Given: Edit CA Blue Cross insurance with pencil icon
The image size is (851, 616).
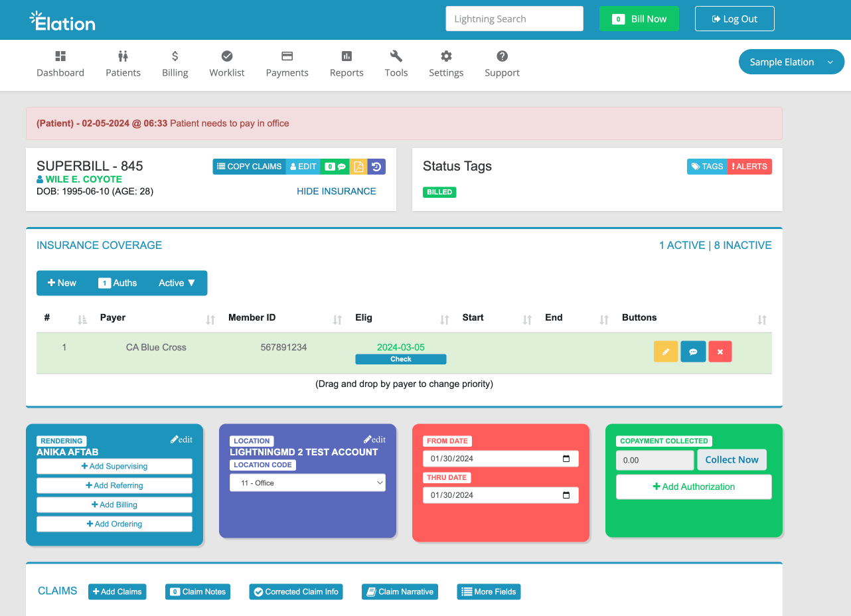Looking at the screenshot, I should [x=666, y=352].
